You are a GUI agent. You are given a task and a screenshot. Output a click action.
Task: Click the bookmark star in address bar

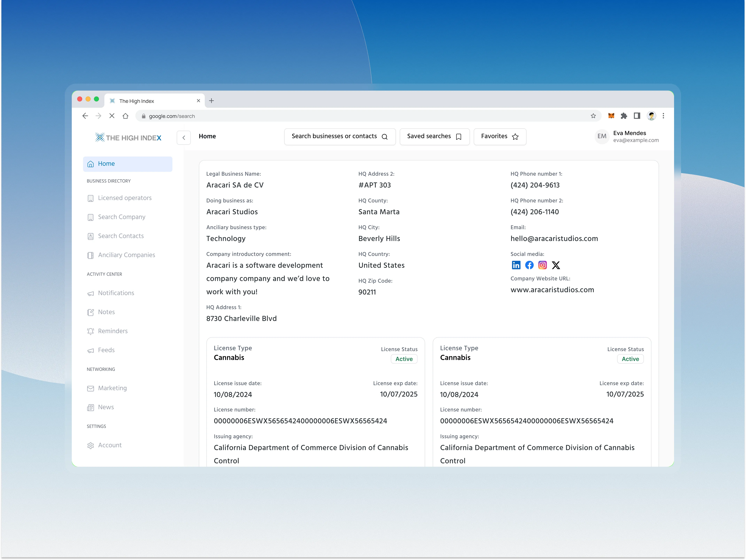593,116
